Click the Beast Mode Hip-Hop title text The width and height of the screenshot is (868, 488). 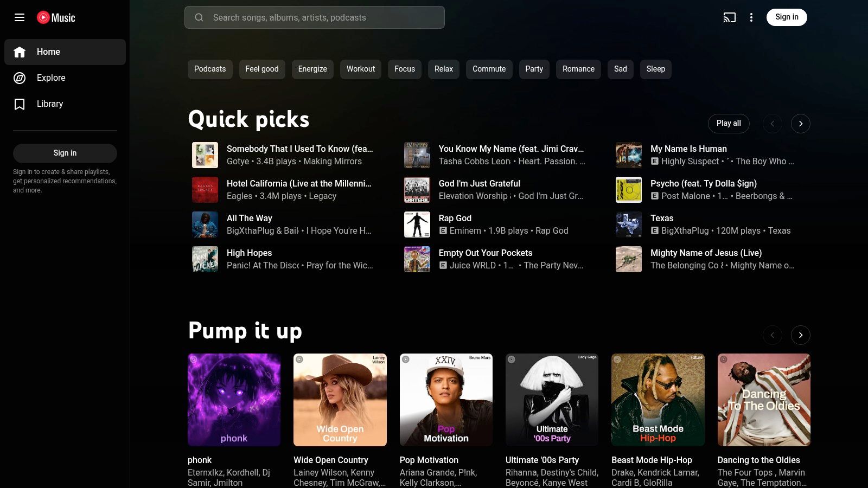click(652, 460)
